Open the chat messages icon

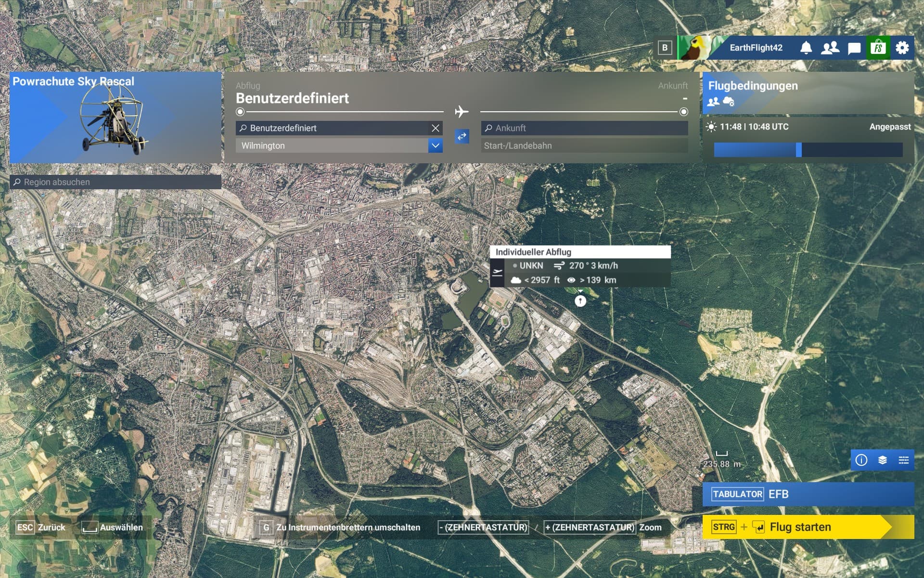point(854,48)
